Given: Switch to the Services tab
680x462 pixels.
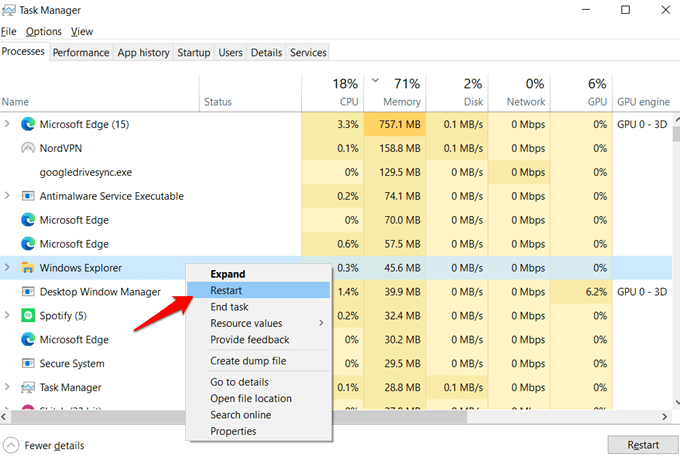Looking at the screenshot, I should pyautogui.click(x=308, y=52).
